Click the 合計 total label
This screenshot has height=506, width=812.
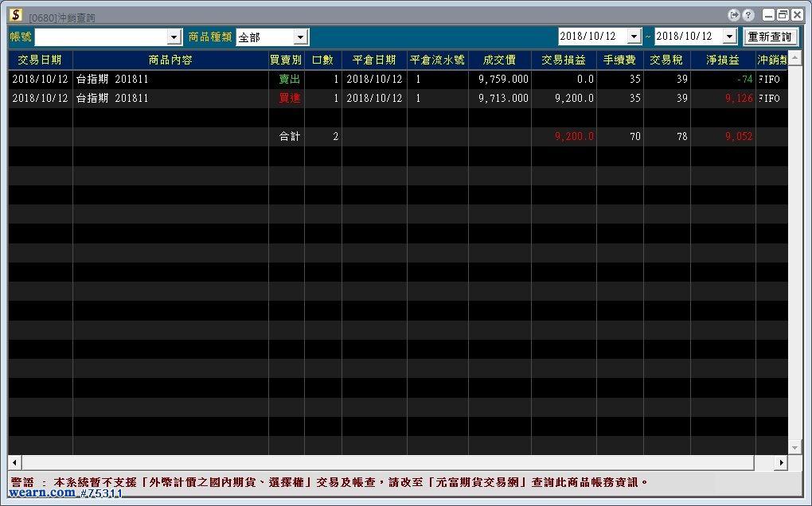click(x=290, y=137)
